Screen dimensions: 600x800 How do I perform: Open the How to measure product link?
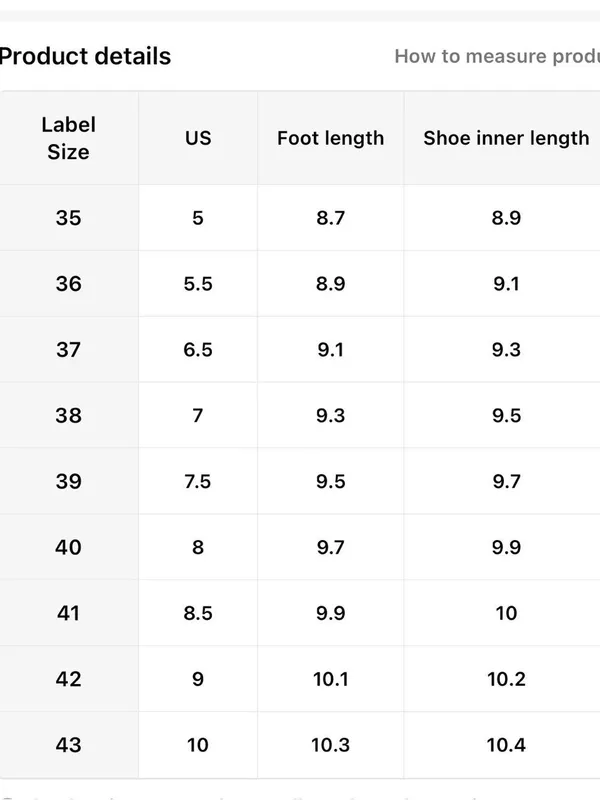(x=497, y=56)
